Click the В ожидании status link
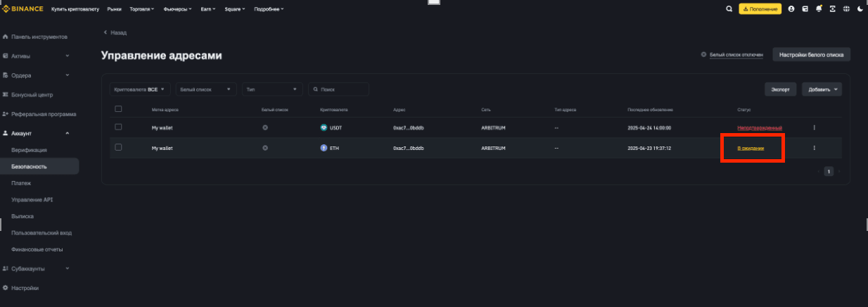 (x=751, y=148)
